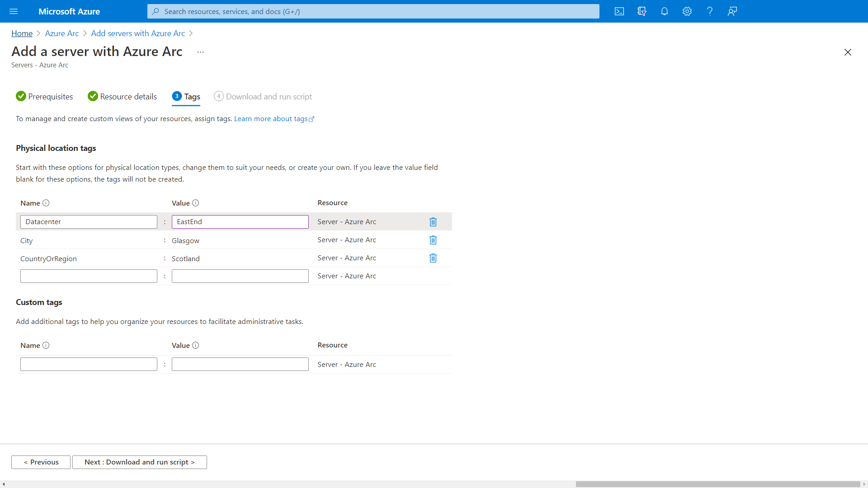The image size is (868, 488).
Task: Delete the CountryOrRegion tag row
Action: click(433, 258)
